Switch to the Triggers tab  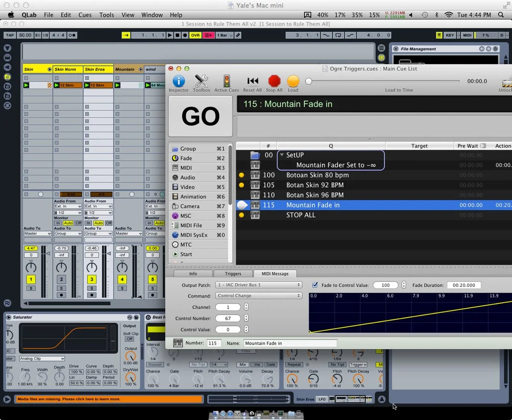233,274
